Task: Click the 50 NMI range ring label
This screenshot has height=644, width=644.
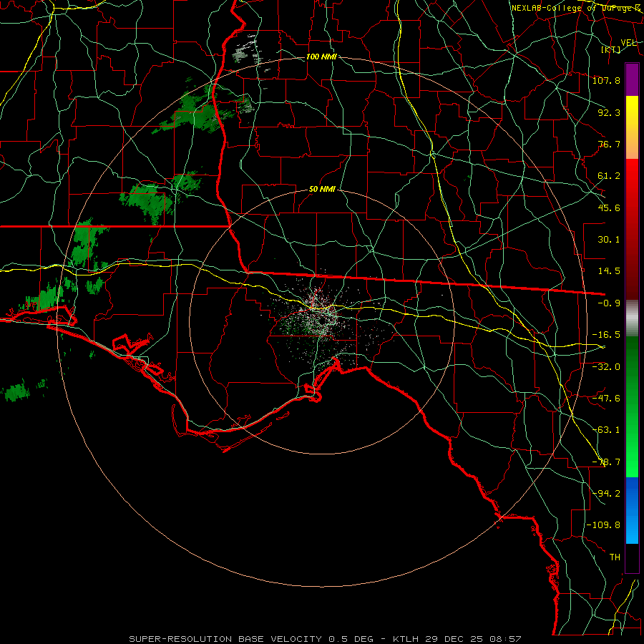Action: tap(322, 190)
